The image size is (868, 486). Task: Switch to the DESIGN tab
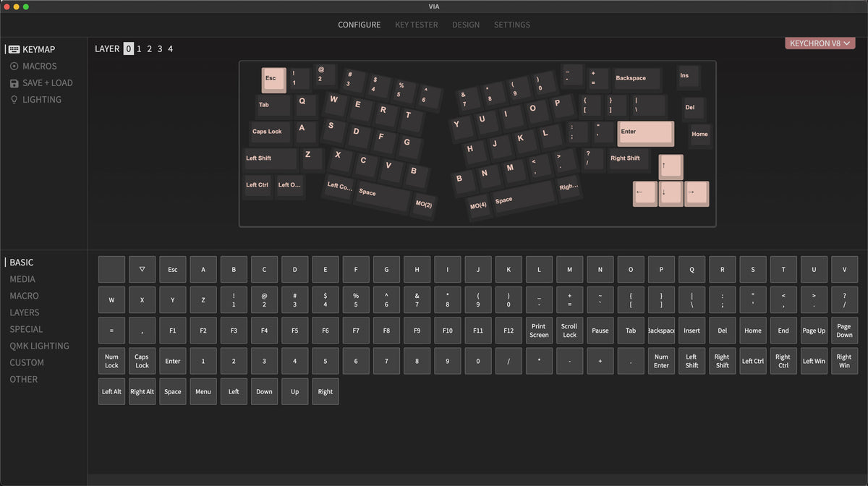click(x=466, y=24)
